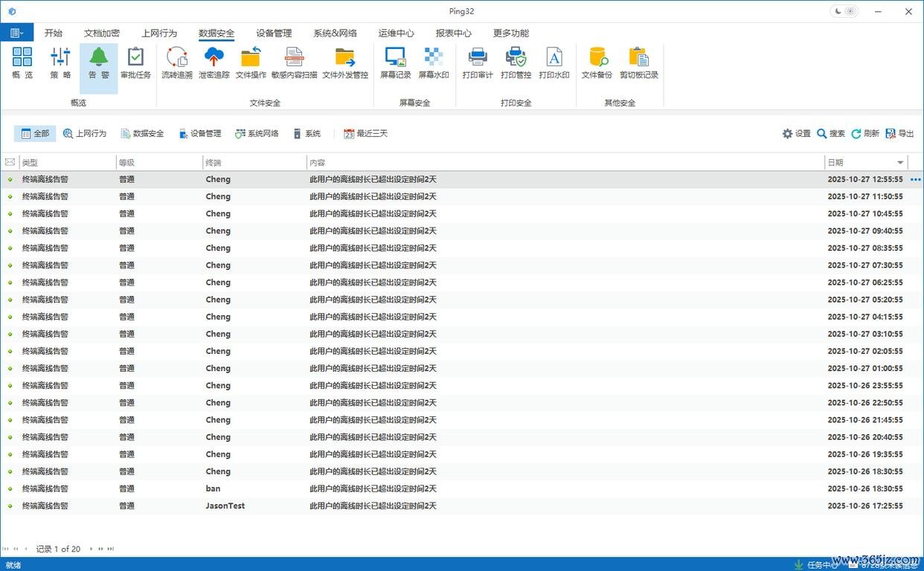Select the JasonTest alert row
The height and width of the screenshot is (571, 924).
coord(462,506)
